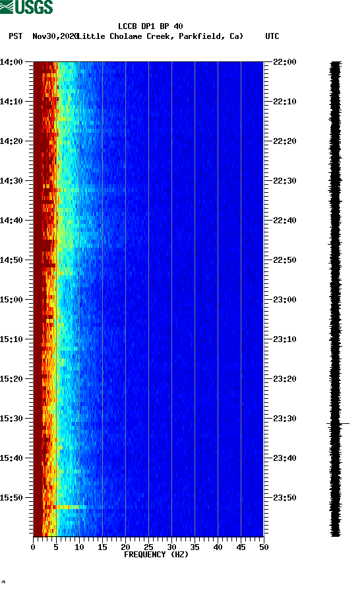Click the 23:20 UTC time label
Image resolution: width=364 pixels, height=589 pixels.
pyautogui.click(x=284, y=379)
